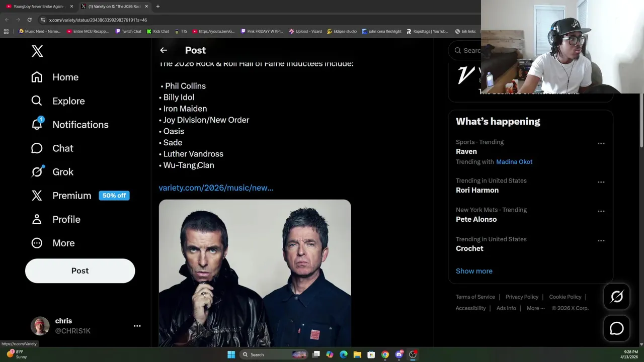
Task: Open Google Chrome from the taskbar
Action: [x=385, y=354]
